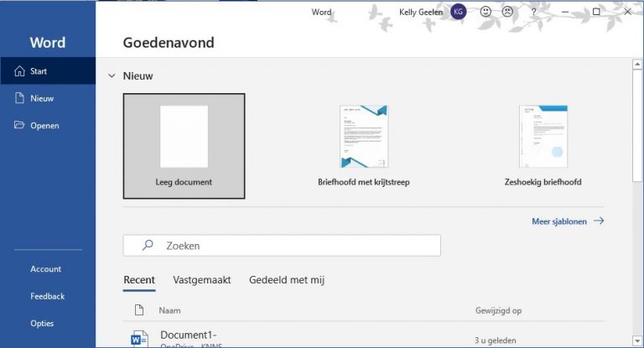644x348 pixels.
Task: Switch to the Vastgemaakt tab
Action: 201,280
